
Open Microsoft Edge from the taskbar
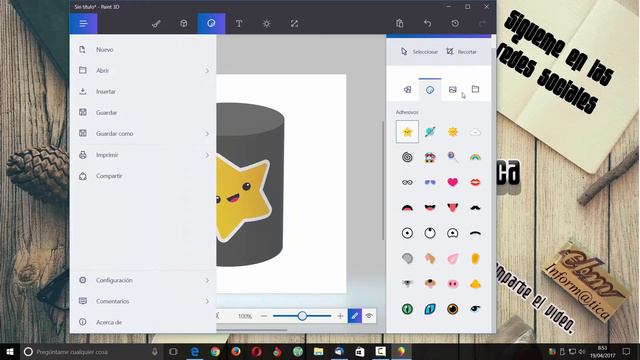(x=195, y=351)
